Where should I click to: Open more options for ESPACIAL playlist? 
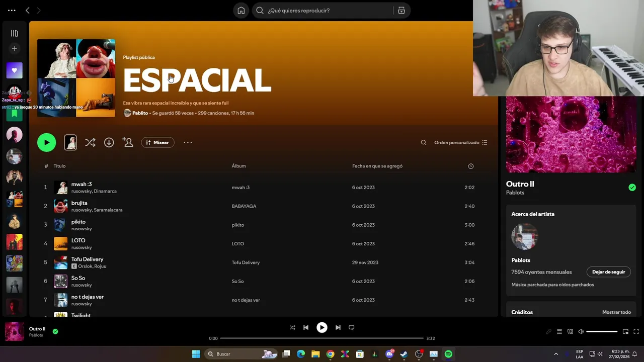[188, 142]
